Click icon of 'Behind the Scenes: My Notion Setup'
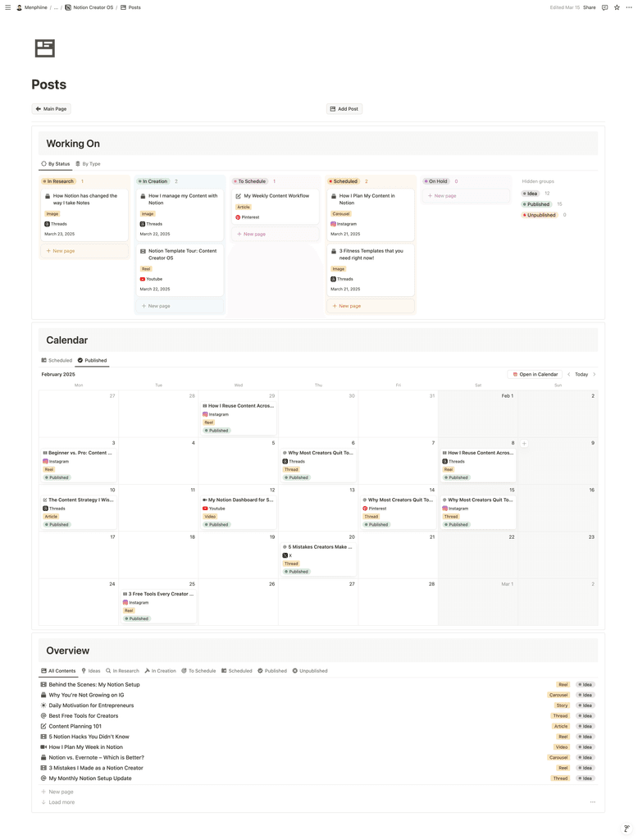This screenshot has width=638, height=840. coord(43,685)
